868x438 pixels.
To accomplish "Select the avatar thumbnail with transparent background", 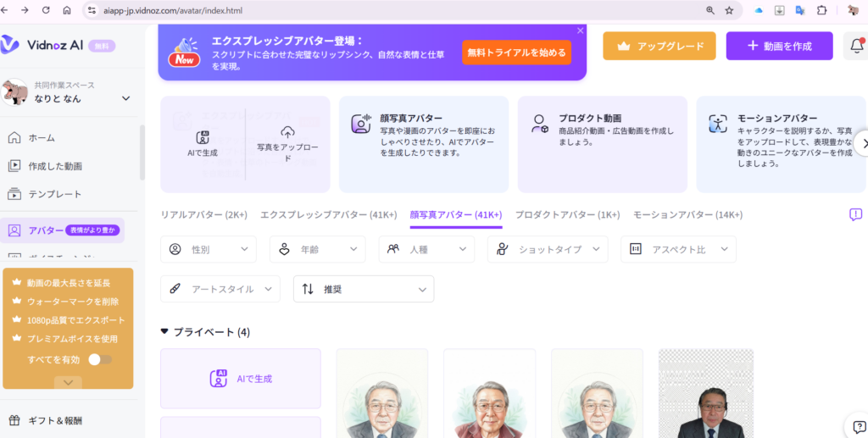I will pos(705,393).
